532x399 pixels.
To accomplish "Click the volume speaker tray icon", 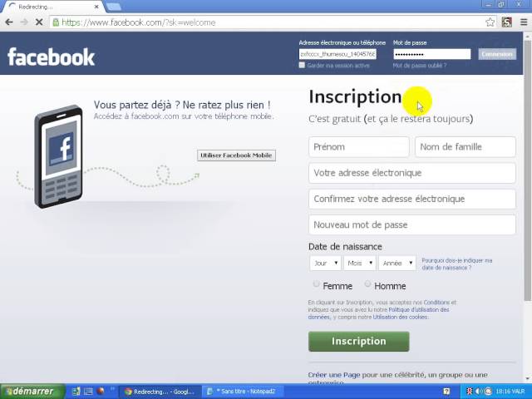I will coord(479,392).
